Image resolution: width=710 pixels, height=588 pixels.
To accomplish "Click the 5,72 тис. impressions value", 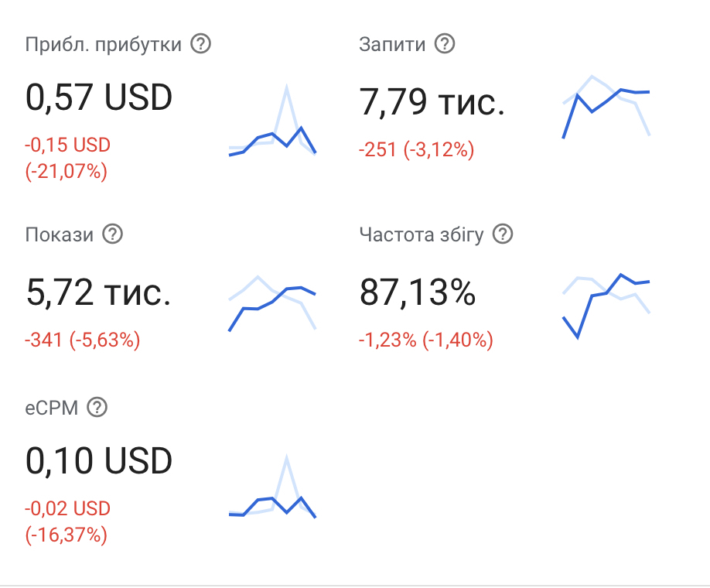I will pyautogui.click(x=98, y=292).
